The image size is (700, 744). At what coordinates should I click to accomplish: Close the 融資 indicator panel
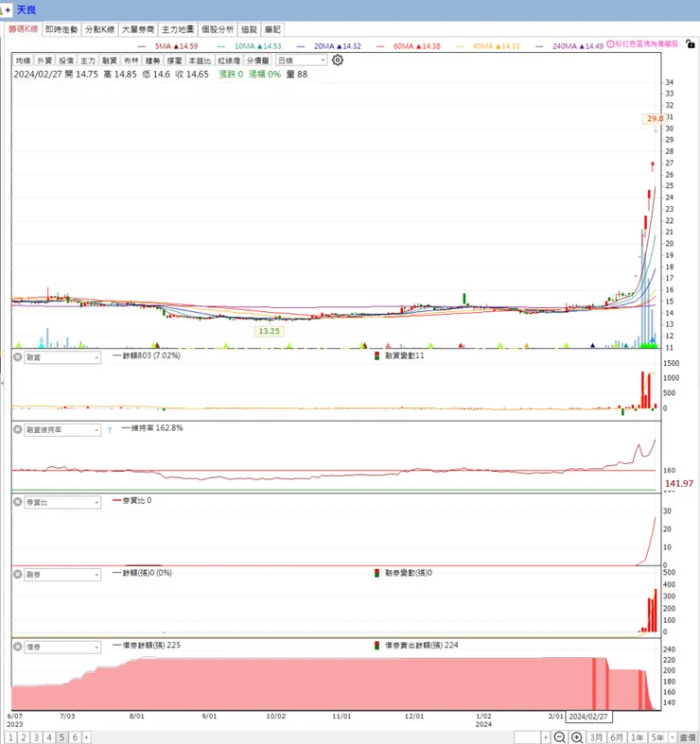(x=18, y=356)
